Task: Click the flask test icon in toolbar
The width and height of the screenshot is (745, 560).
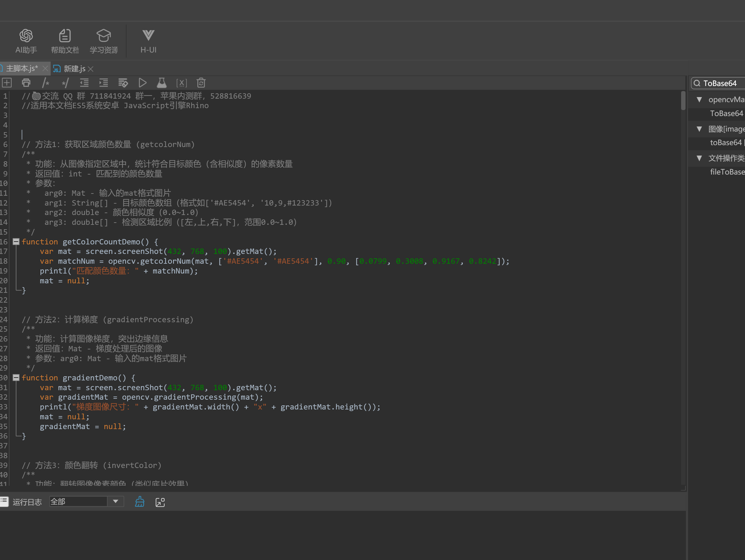Action: pos(162,83)
